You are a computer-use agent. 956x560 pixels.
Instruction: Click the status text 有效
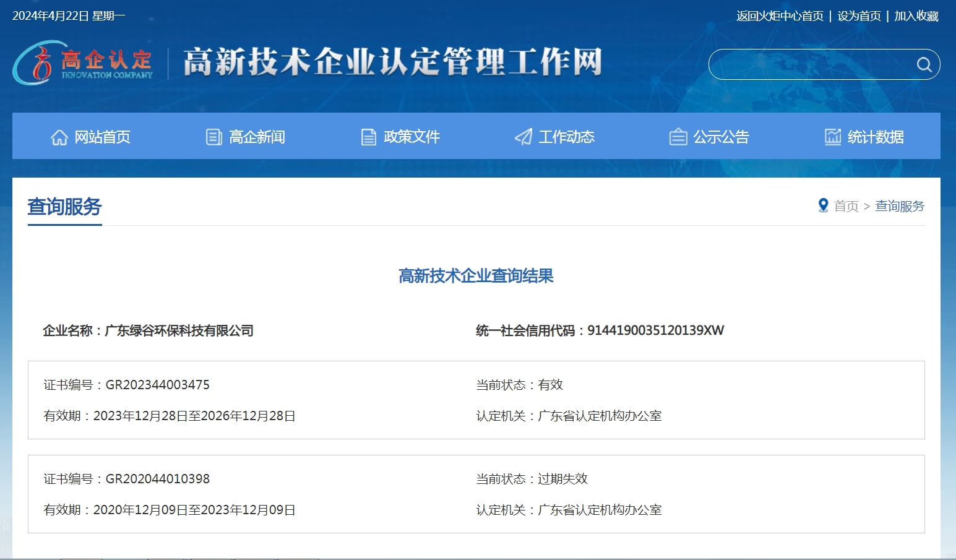[x=551, y=385]
